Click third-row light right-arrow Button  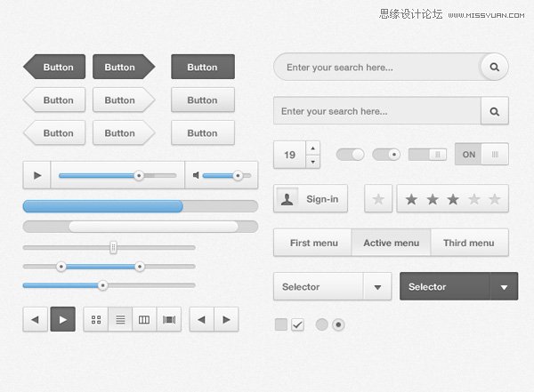(x=124, y=132)
